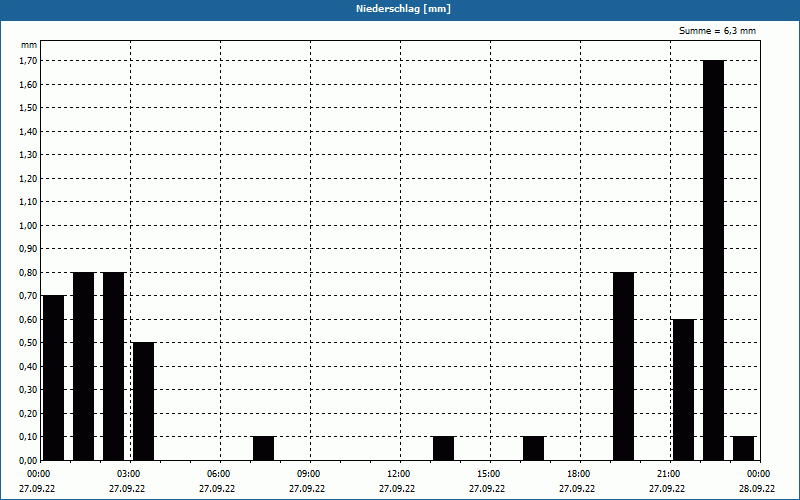The image size is (800, 500).
Task: Click the bar reaching 0,60 mm
Action: [683, 390]
